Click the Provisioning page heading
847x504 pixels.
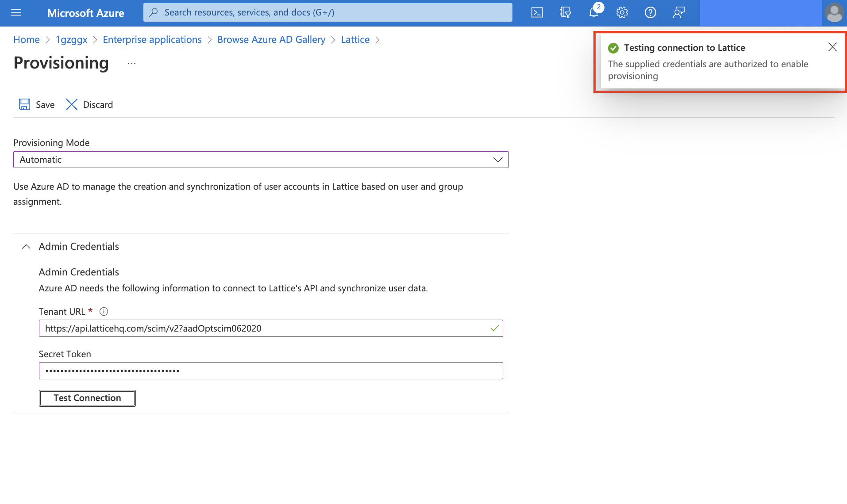coord(61,63)
